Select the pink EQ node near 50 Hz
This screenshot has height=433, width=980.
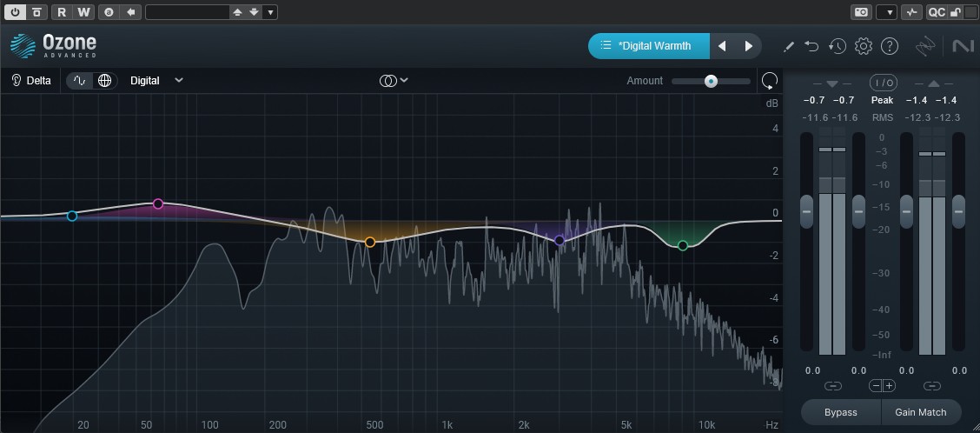[x=158, y=203]
